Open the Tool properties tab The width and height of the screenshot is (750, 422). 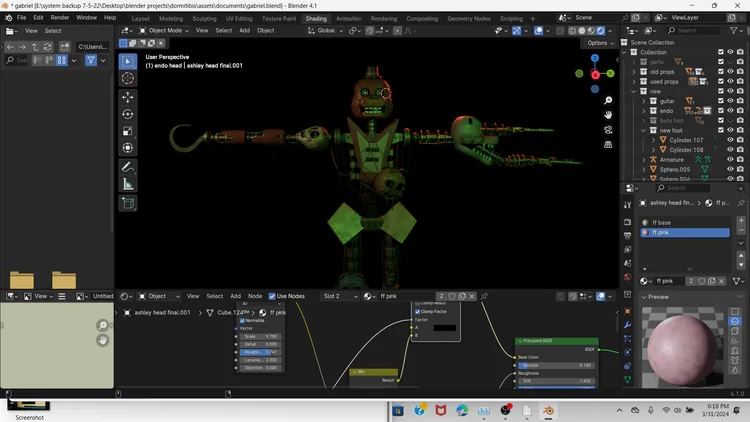tap(628, 205)
